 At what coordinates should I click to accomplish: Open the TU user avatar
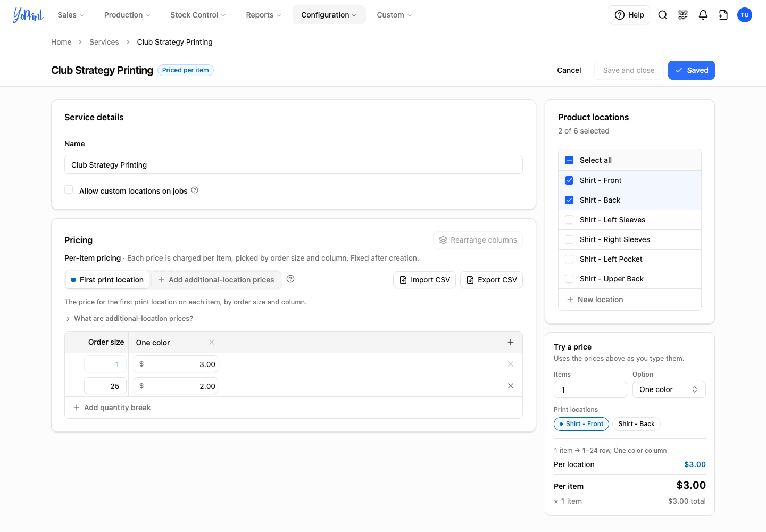pyautogui.click(x=745, y=15)
